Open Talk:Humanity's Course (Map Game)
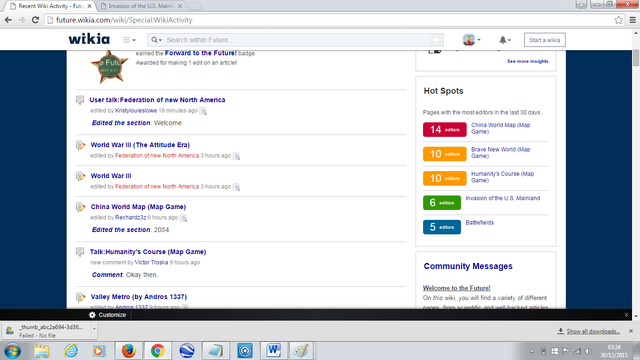Screen dimensions: 640x360 click(x=148, y=252)
